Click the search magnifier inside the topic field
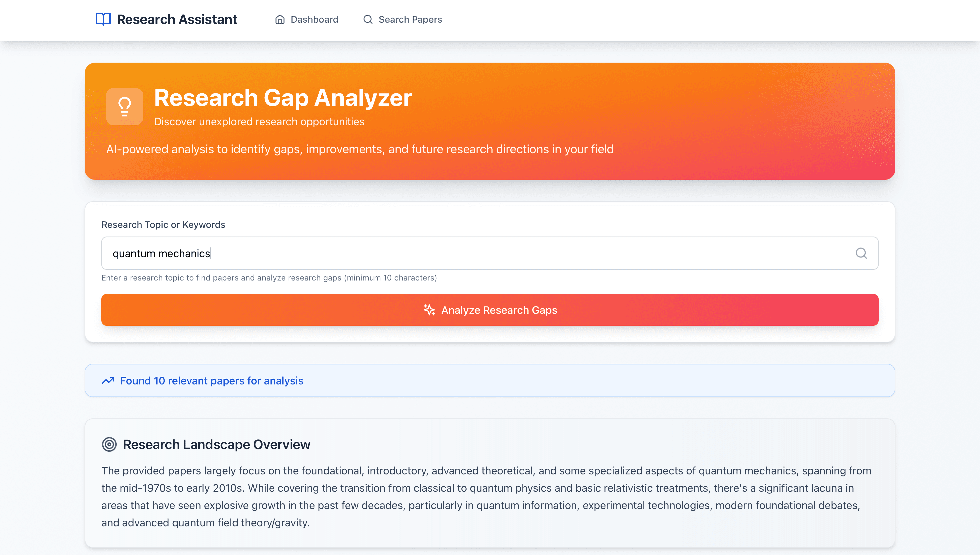Image resolution: width=980 pixels, height=555 pixels. [861, 253]
